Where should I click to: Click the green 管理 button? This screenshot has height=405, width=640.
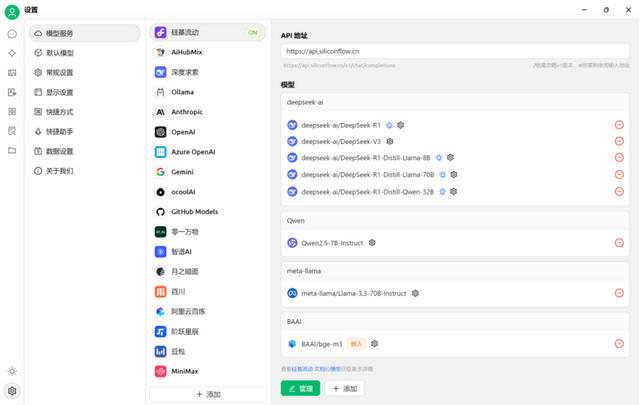click(x=300, y=388)
